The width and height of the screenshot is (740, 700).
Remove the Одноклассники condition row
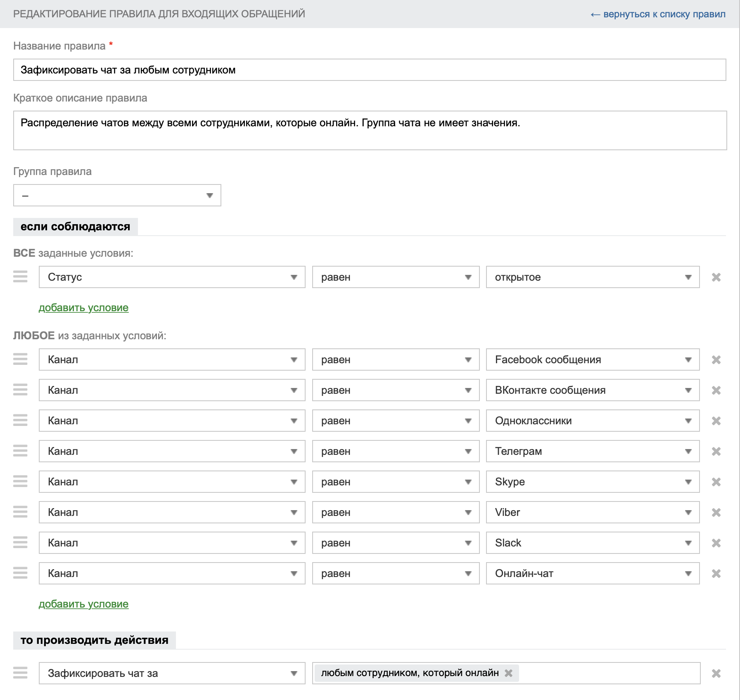pyautogui.click(x=716, y=421)
